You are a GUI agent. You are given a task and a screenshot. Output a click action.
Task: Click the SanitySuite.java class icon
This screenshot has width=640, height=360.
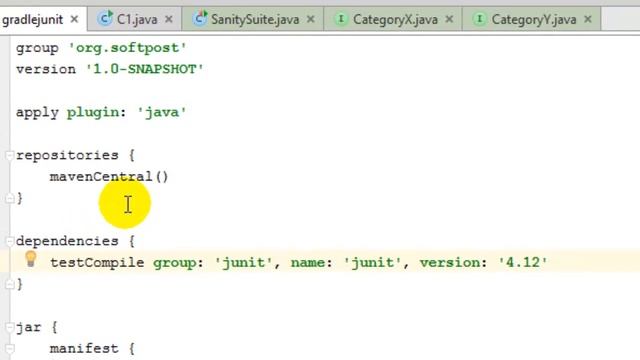[x=200, y=18]
